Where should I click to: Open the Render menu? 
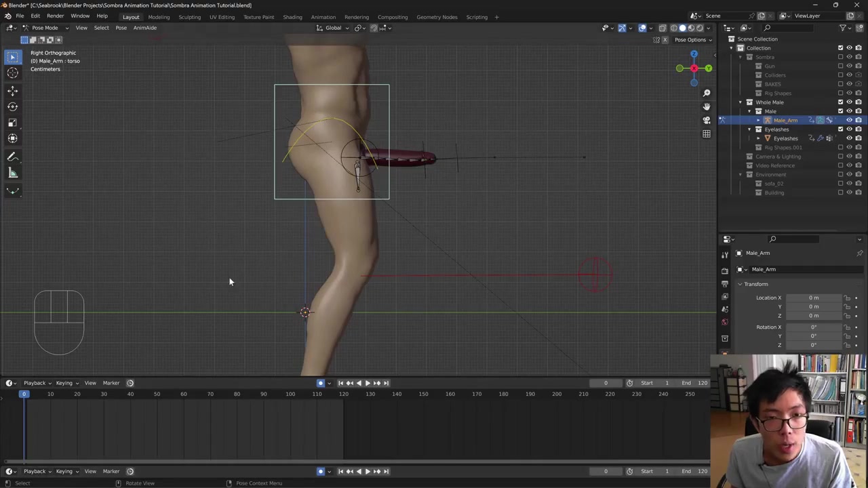click(x=55, y=16)
